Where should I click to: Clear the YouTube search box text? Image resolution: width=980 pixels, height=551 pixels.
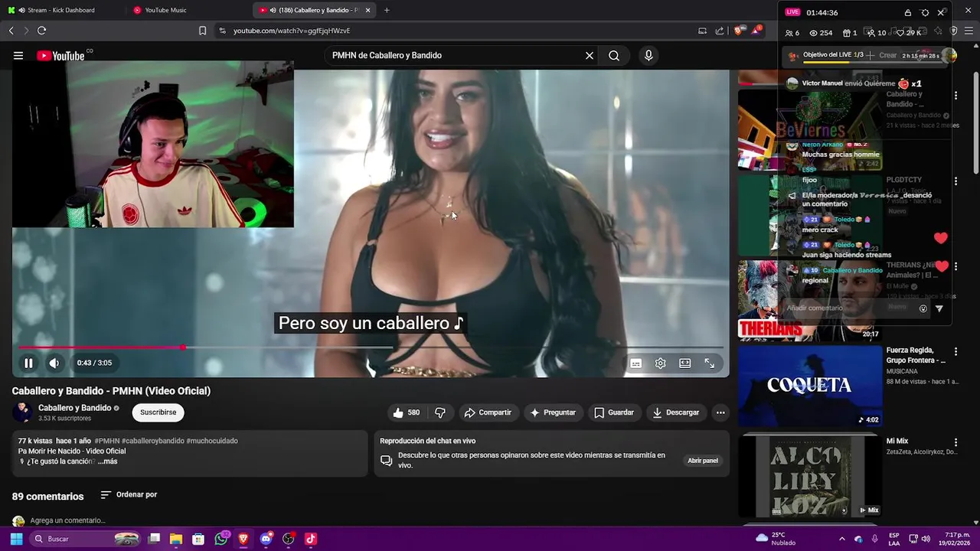tap(590, 55)
